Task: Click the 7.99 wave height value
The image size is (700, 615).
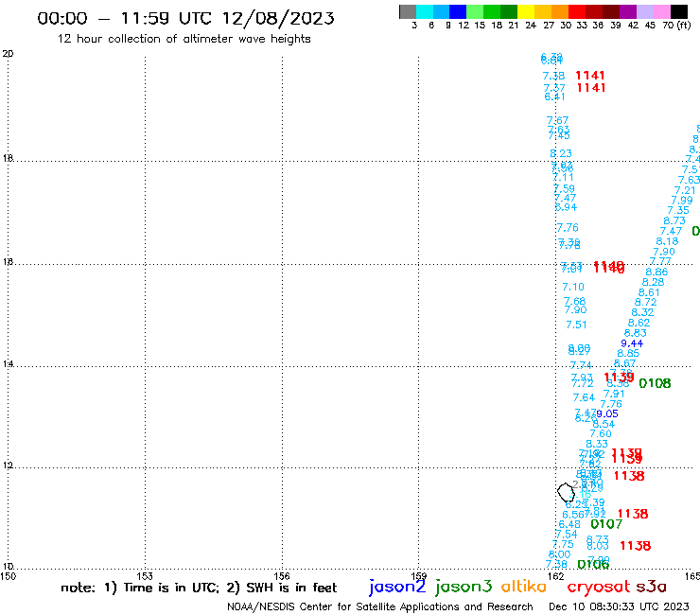Action: point(682,201)
